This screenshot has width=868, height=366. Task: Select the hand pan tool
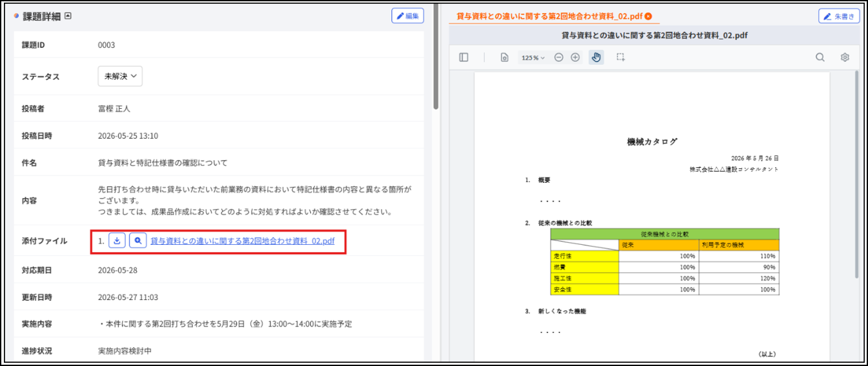tap(597, 57)
